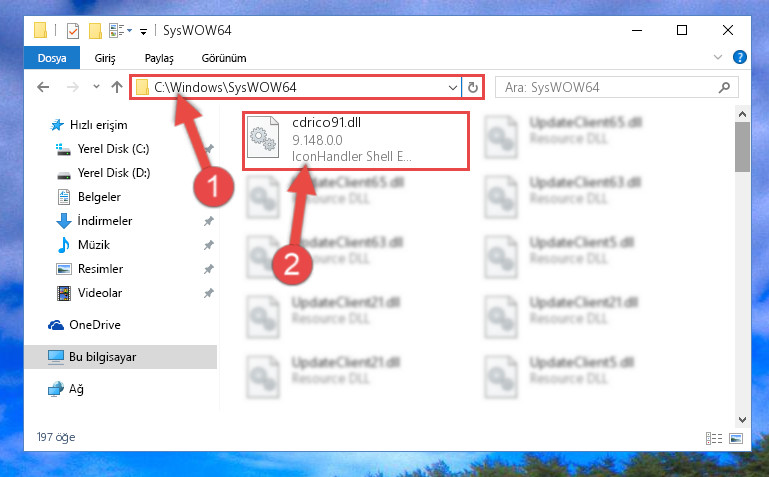769x477 pixels.
Task: Unpin İndirmeler using its pin icon
Action: coord(209,221)
